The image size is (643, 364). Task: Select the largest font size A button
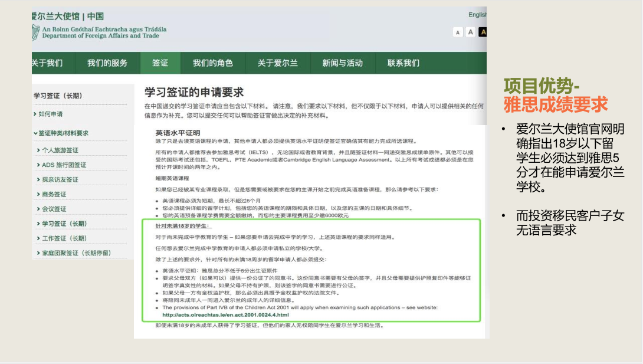pyautogui.click(x=483, y=32)
